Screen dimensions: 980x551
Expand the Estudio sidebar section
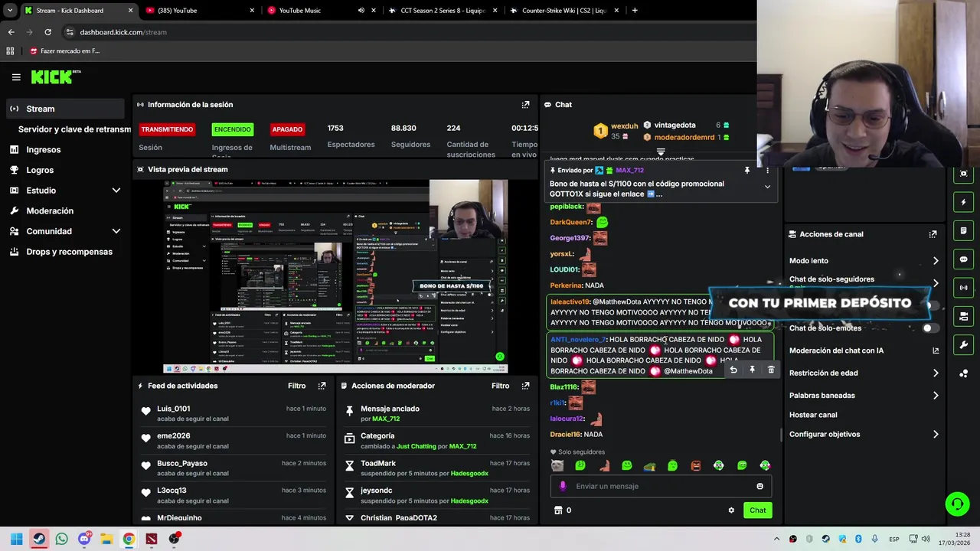pos(116,191)
